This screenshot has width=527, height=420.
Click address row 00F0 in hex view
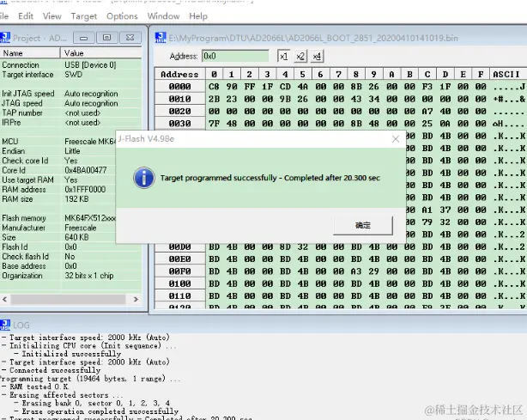click(179, 271)
